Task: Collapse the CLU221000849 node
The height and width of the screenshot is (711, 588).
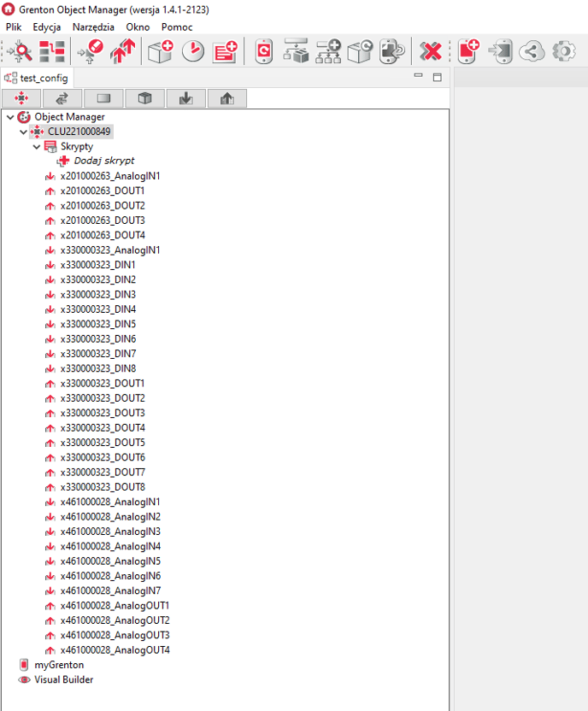Action: pyautogui.click(x=24, y=132)
